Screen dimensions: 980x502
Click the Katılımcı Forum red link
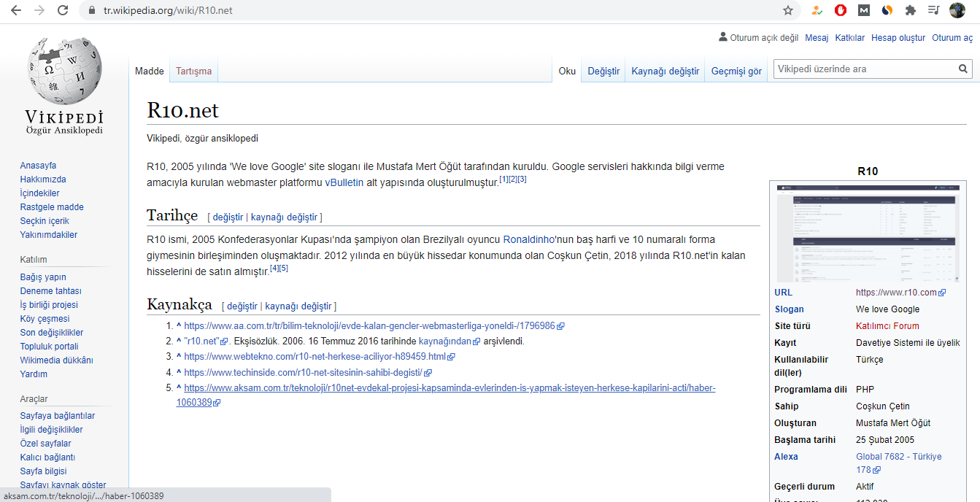pyautogui.click(x=887, y=326)
